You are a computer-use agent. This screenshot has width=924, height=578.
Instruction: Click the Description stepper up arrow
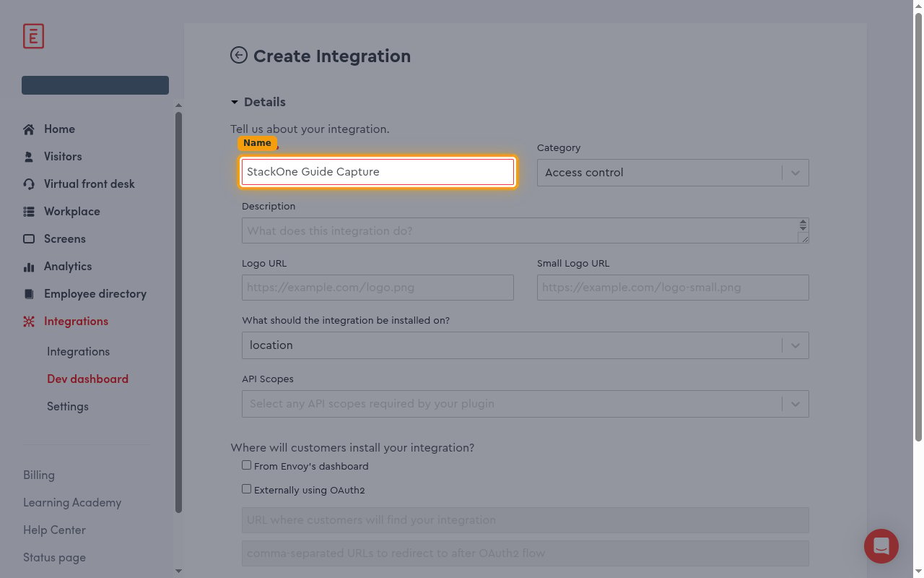point(803,223)
